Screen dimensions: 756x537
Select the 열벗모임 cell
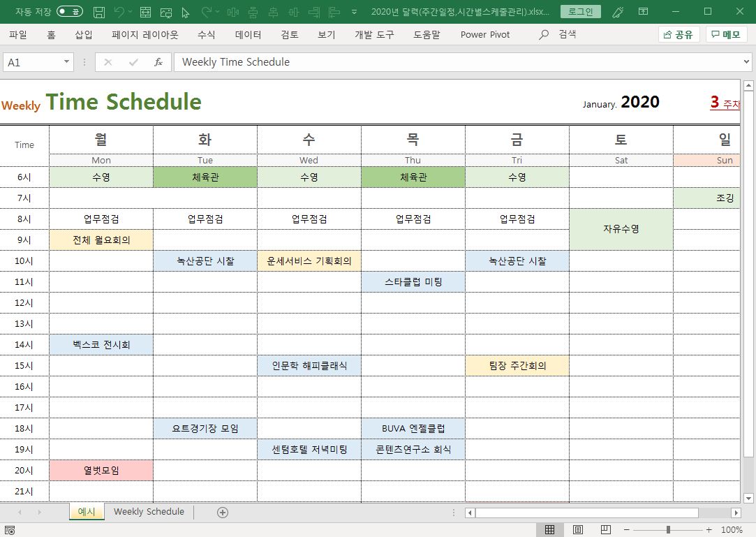(x=101, y=471)
